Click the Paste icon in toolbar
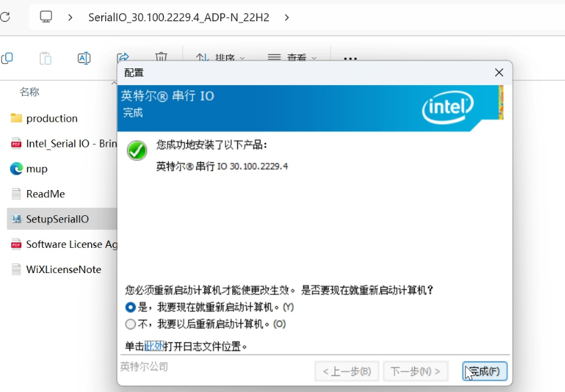The image size is (565, 392). coord(45,58)
